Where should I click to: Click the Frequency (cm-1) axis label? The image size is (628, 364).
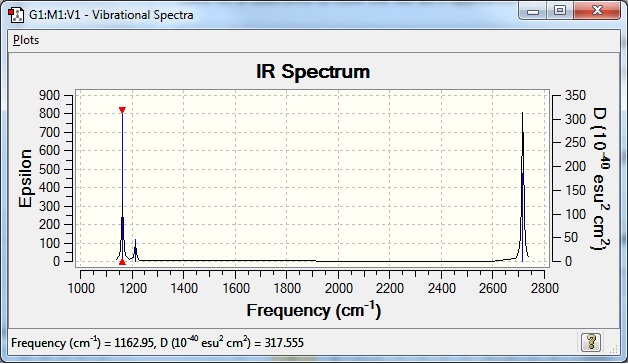[314, 310]
